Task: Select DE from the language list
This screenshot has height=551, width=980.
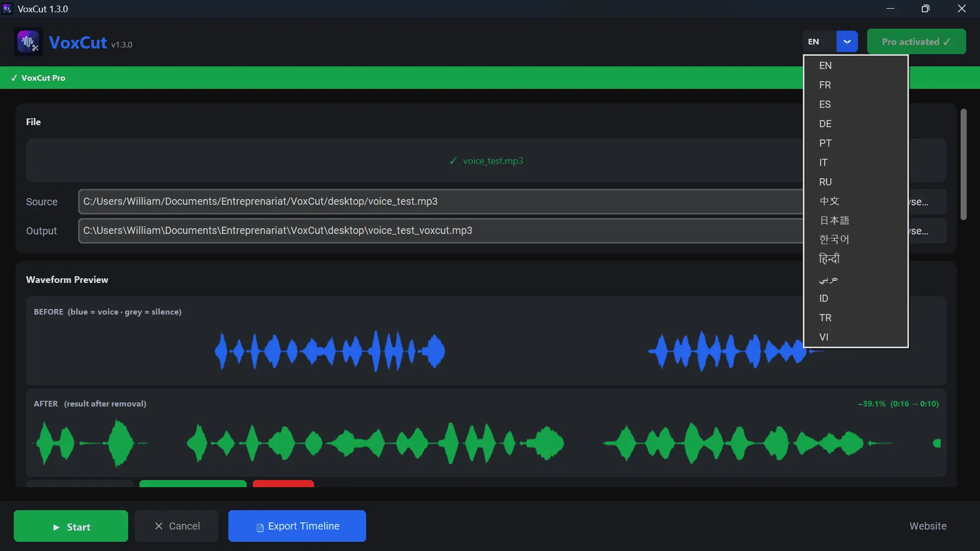Action: 855,124
